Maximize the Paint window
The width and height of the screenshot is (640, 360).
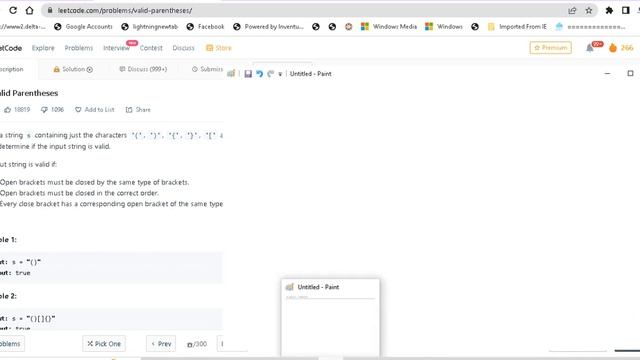click(630, 73)
